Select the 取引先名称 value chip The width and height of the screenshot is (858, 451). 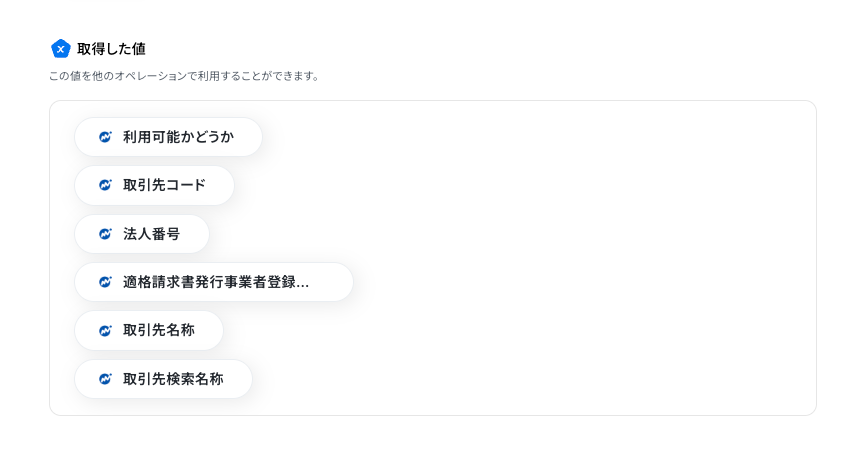click(x=149, y=331)
